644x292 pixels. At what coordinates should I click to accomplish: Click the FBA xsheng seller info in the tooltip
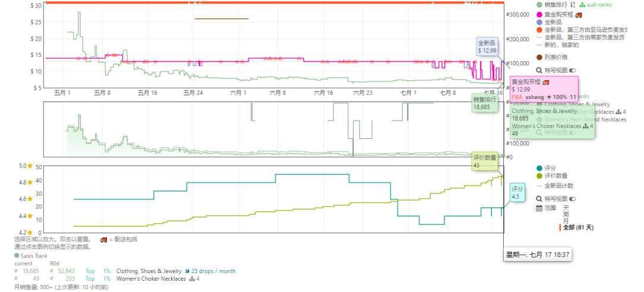(544, 97)
